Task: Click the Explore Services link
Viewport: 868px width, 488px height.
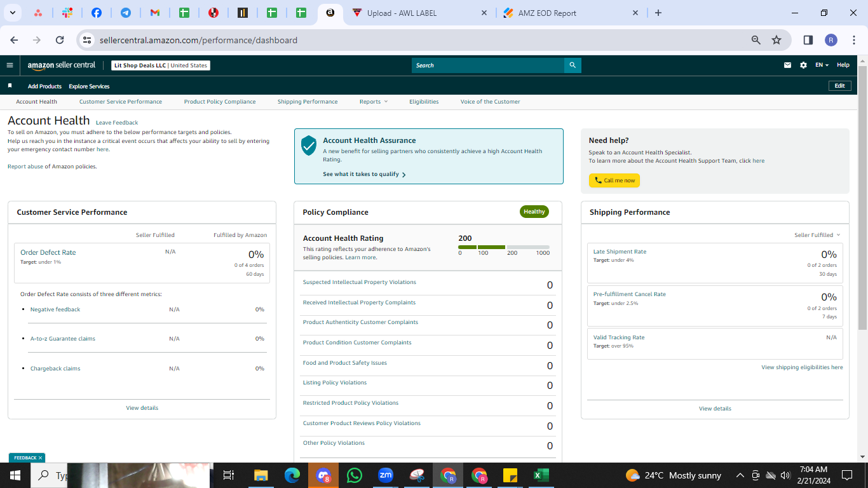Action: tap(89, 86)
